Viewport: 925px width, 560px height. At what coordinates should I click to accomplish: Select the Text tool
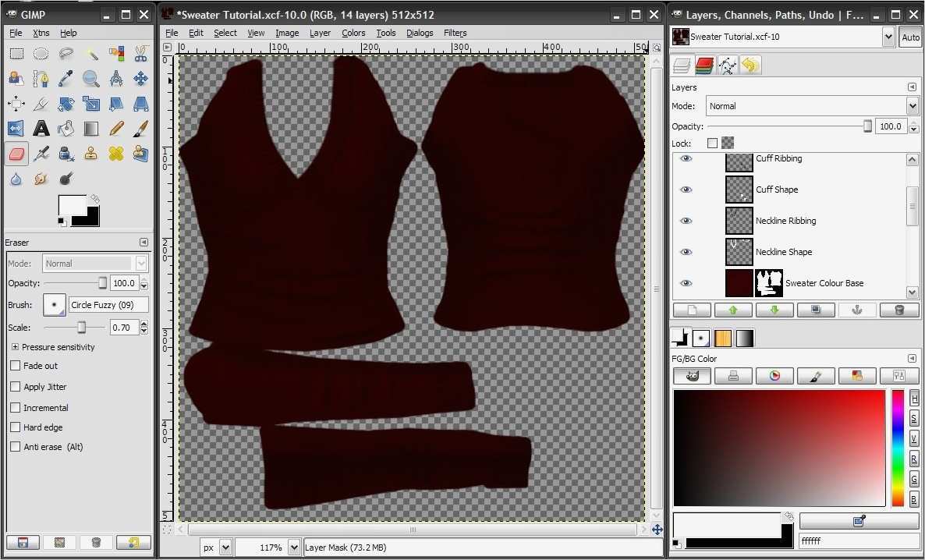[41, 128]
